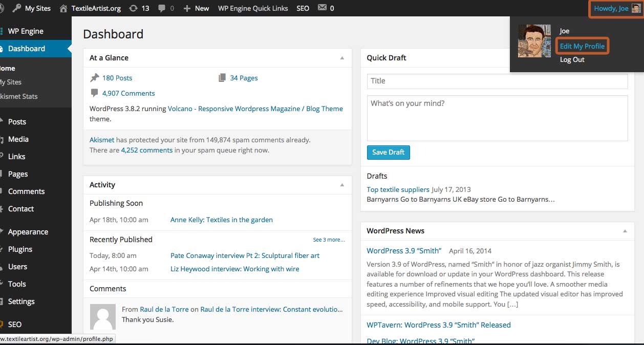The height and width of the screenshot is (345, 644).
Task: Open Akismet Stats in the sidebar
Action: pyautogui.click(x=19, y=96)
